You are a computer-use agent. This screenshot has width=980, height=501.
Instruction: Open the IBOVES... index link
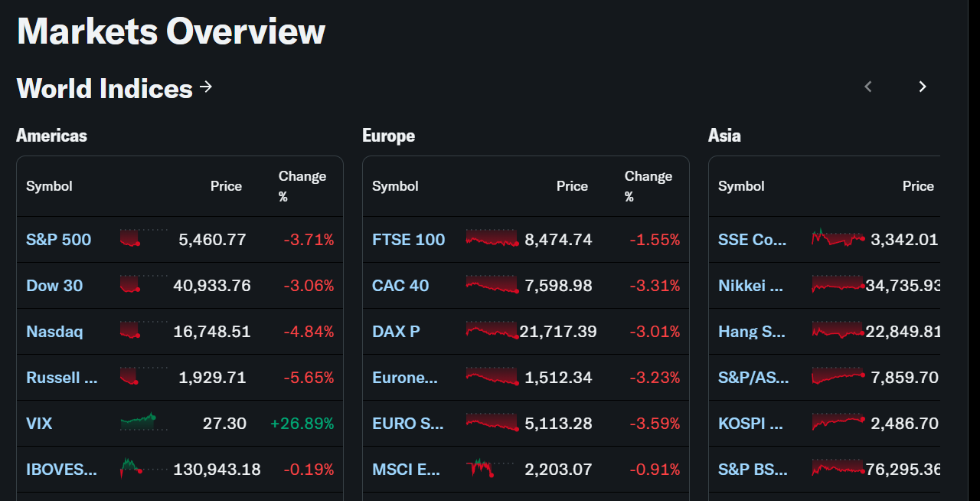(62, 470)
